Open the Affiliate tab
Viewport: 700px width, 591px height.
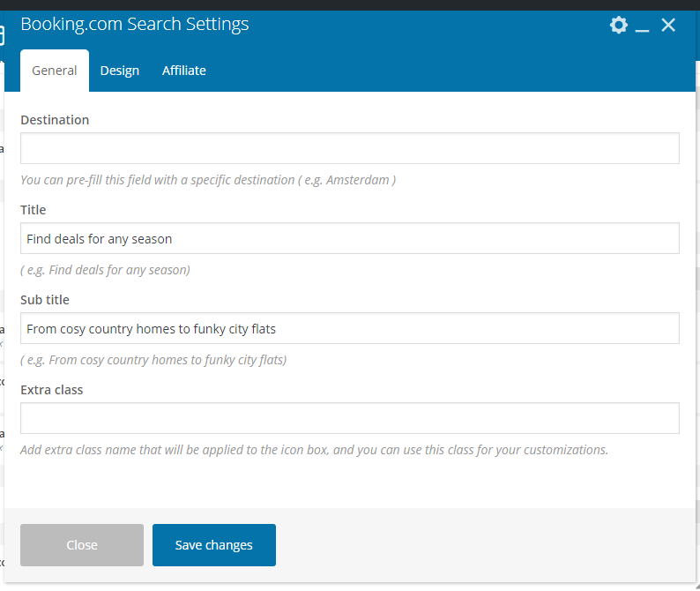click(184, 71)
